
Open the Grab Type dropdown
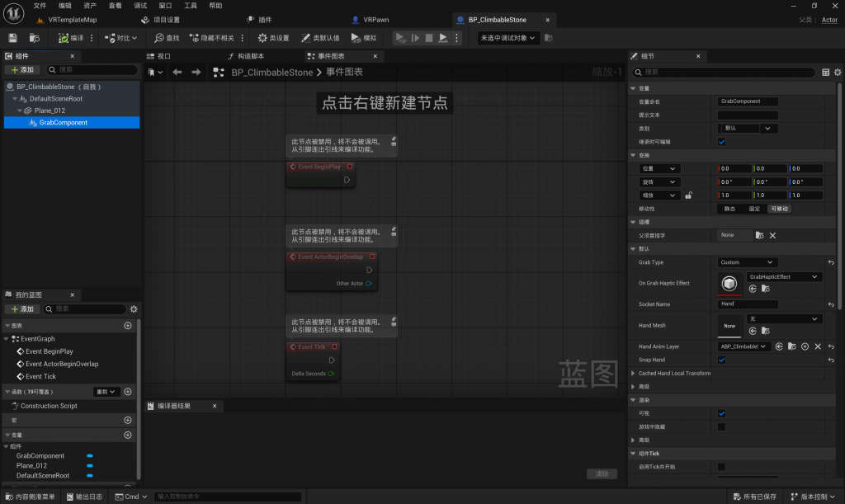[752, 262]
